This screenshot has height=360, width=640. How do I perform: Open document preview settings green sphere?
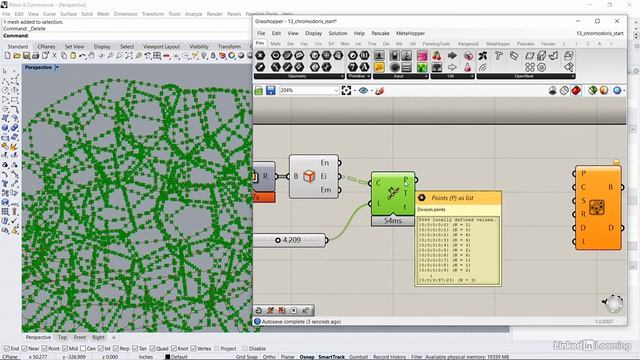coord(593,91)
